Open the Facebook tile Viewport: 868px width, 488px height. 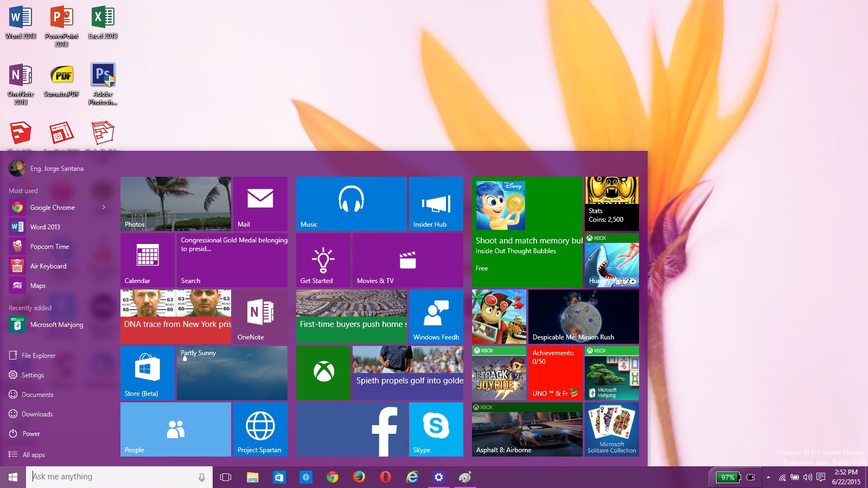[x=352, y=429]
